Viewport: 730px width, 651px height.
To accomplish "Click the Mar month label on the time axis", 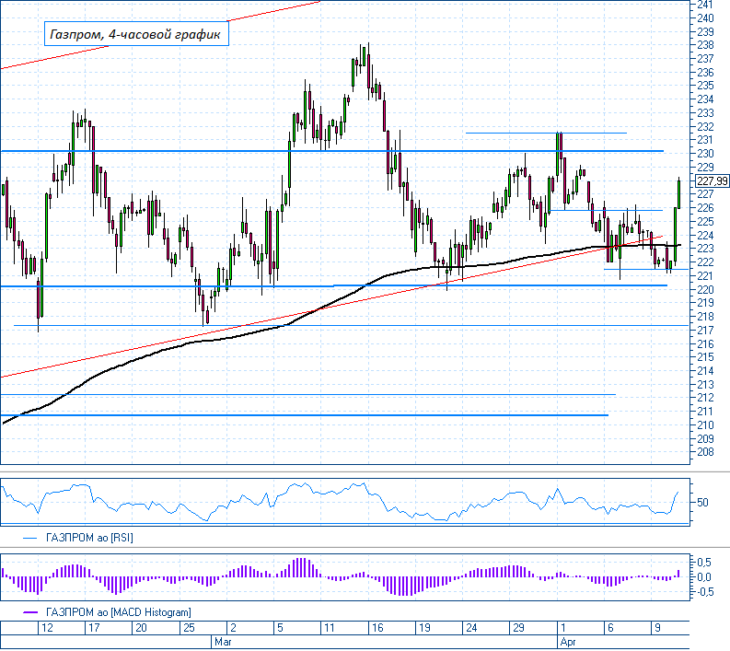I will point(223,642).
